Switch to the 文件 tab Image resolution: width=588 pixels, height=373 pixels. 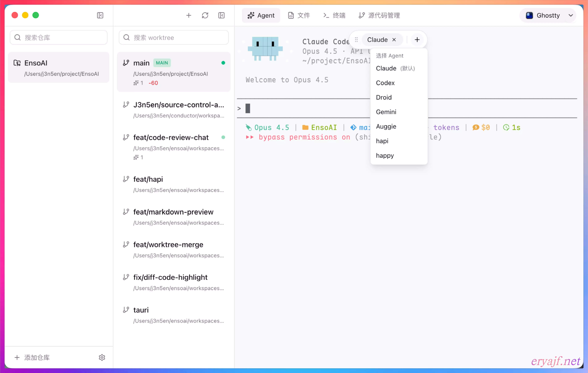[x=299, y=15]
